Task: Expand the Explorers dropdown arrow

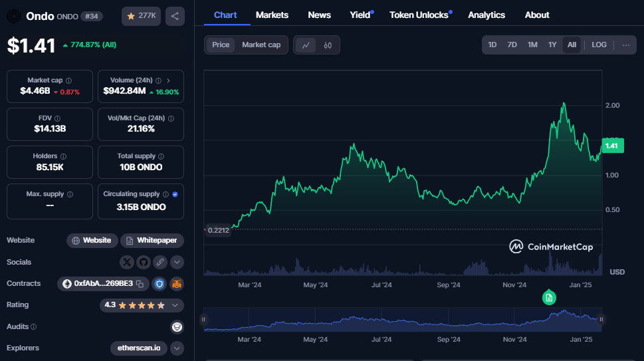Action: click(x=177, y=348)
